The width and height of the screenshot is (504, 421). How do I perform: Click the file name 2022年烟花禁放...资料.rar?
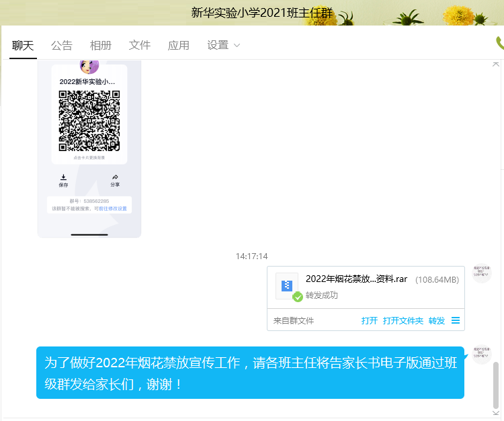pos(356,279)
